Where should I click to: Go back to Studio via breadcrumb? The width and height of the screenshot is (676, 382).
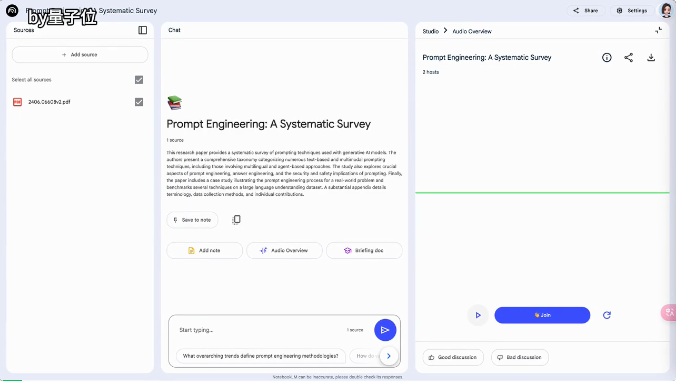pos(430,31)
